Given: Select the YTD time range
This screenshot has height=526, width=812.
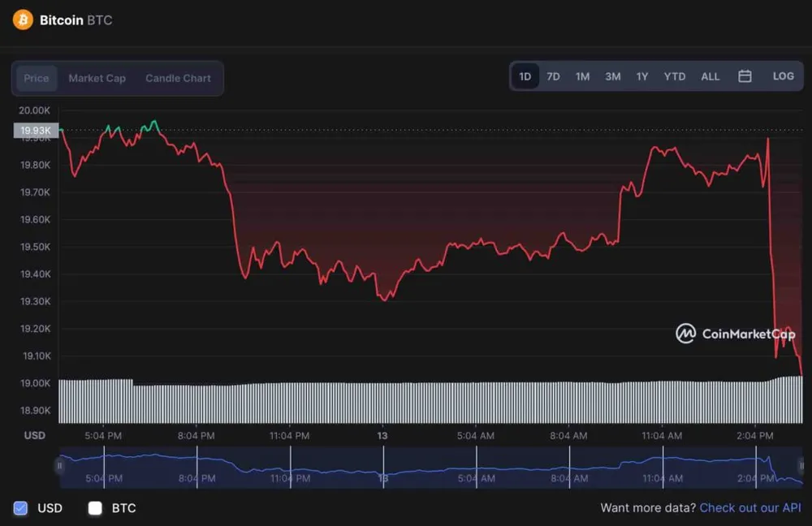Looking at the screenshot, I should tap(675, 76).
